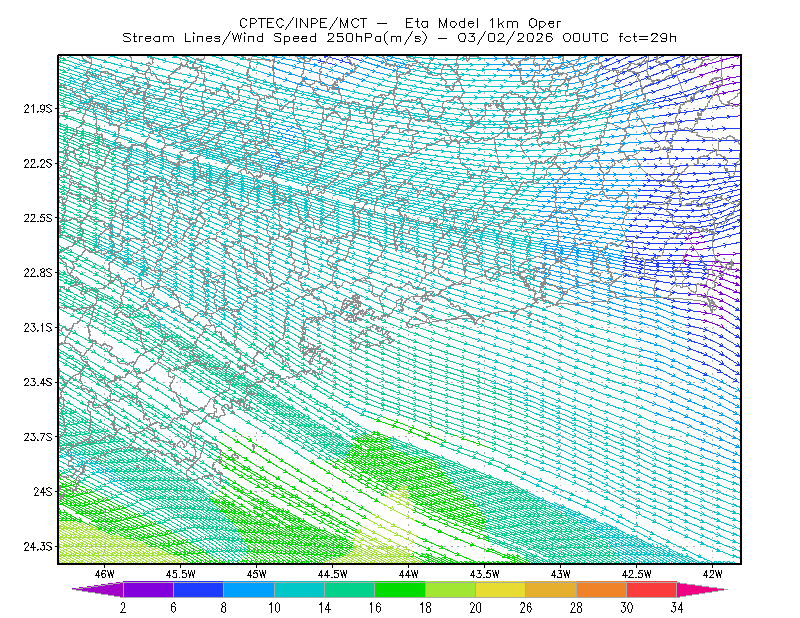Click the colorbar value '26'
Image resolution: width=800 pixels, height=618 pixels.
[x=526, y=608]
